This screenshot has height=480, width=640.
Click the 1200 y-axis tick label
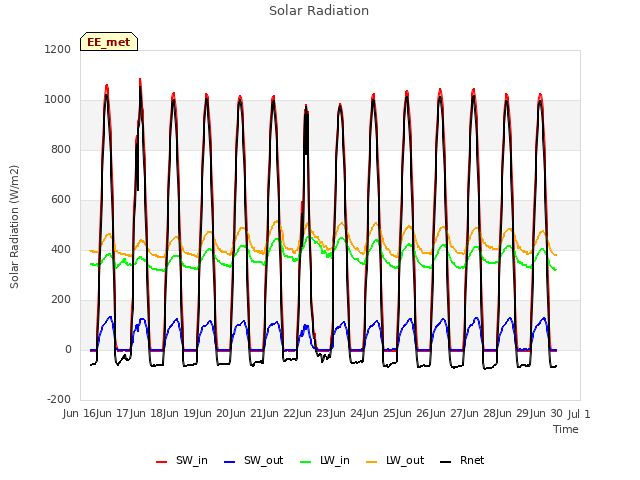pos(58,49)
